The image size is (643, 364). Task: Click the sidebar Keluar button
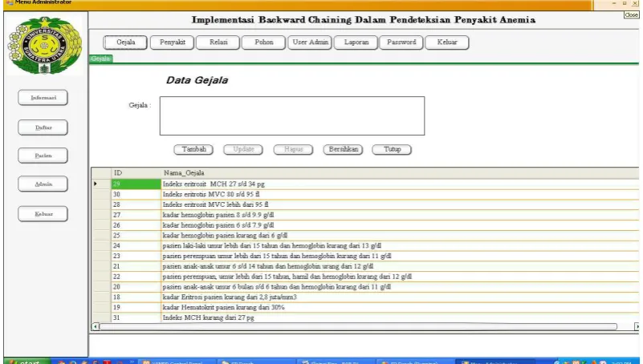tap(43, 214)
